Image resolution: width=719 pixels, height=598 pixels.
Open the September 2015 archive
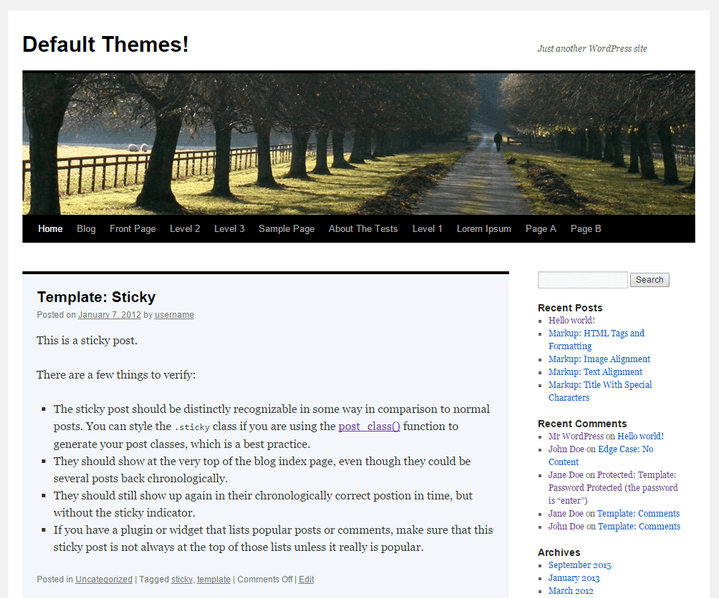point(580,565)
